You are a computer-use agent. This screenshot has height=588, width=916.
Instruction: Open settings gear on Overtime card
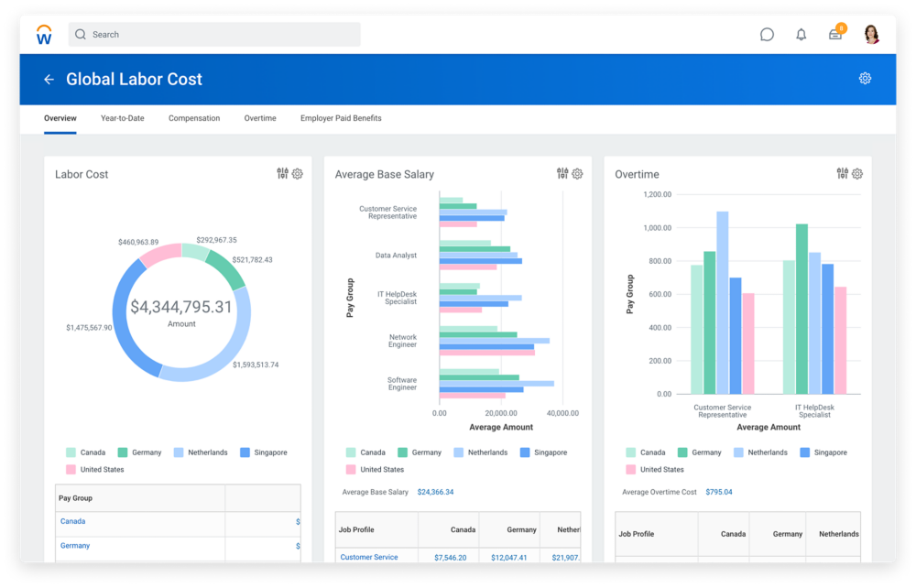click(856, 173)
